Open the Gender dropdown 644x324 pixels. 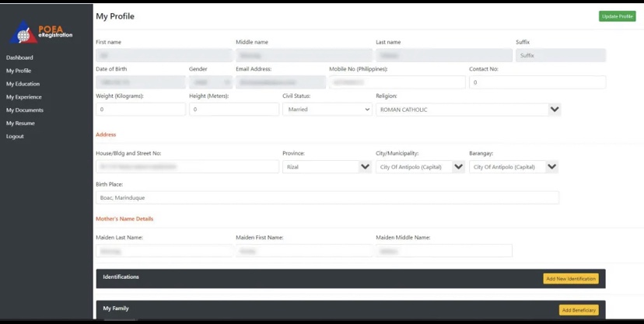pos(210,82)
